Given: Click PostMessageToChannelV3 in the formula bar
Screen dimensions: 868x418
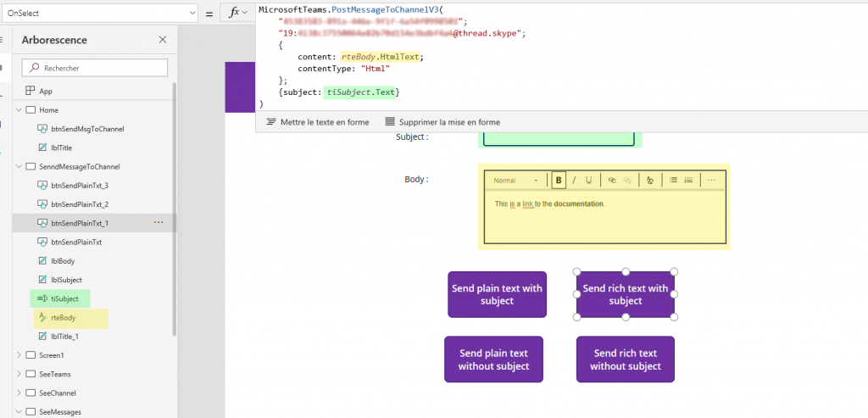Looking at the screenshot, I should click(x=386, y=9).
